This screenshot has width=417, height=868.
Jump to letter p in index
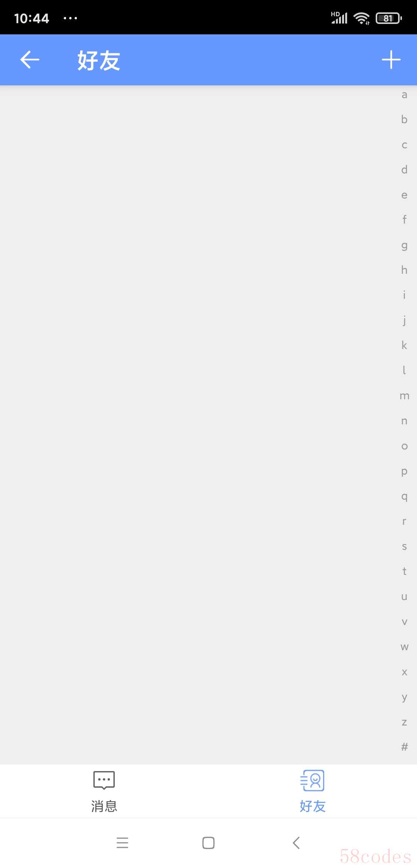pos(404,472)
